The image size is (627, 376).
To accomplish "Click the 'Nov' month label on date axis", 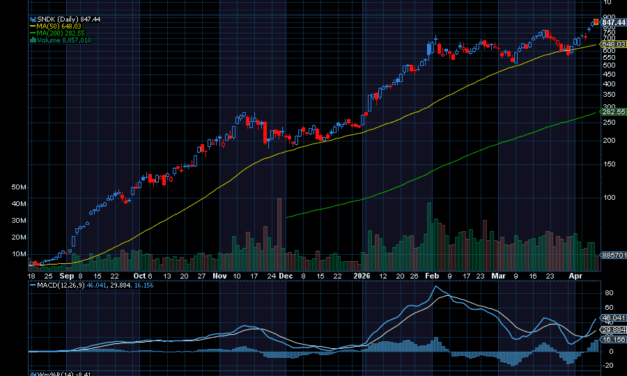I will pos(220,276).
